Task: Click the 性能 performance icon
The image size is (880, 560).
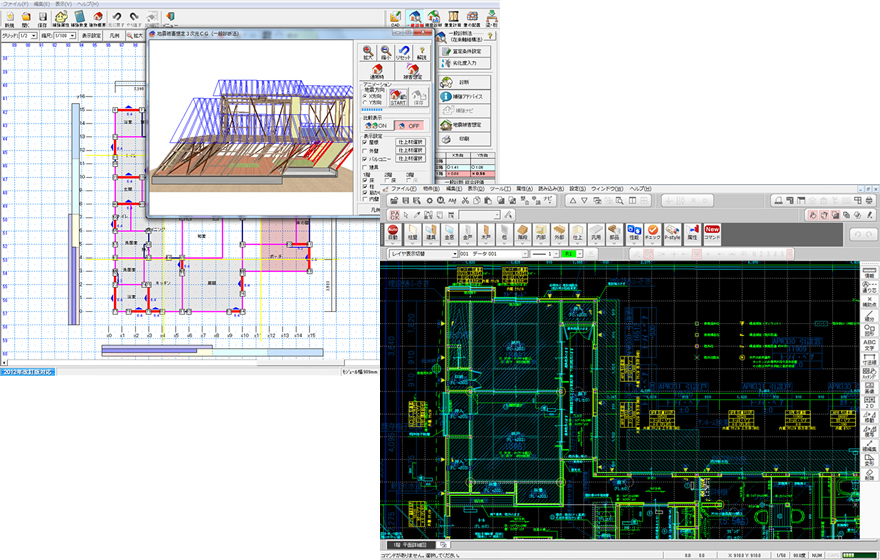Action: [634, 233]
